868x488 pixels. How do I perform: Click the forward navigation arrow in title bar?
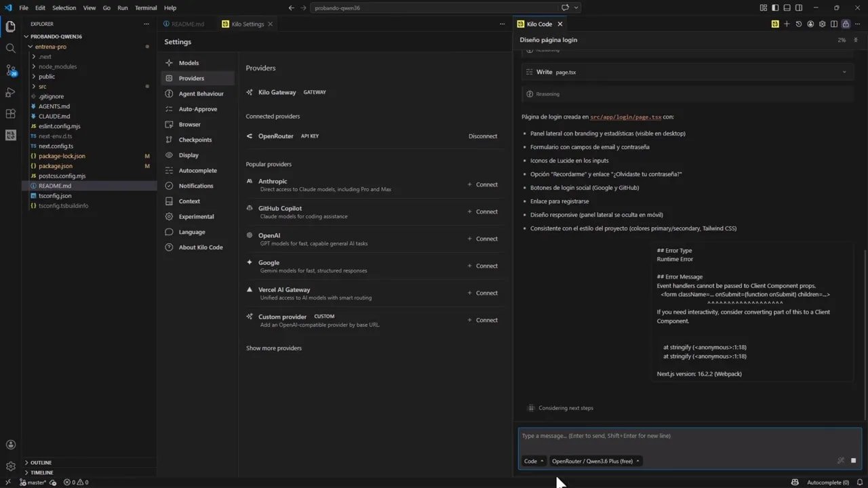click(303, 7)
